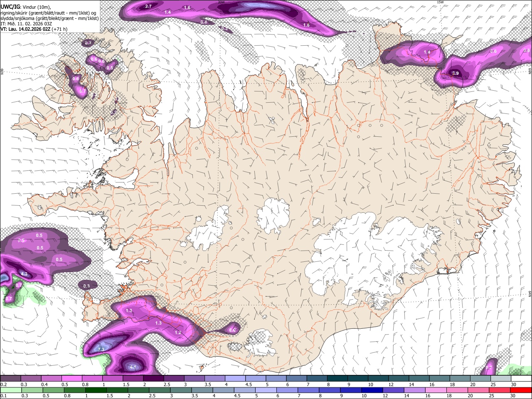Pick the darkest purple swatch at snow scale 2
The image size is (532, 399).
point(153,379)
